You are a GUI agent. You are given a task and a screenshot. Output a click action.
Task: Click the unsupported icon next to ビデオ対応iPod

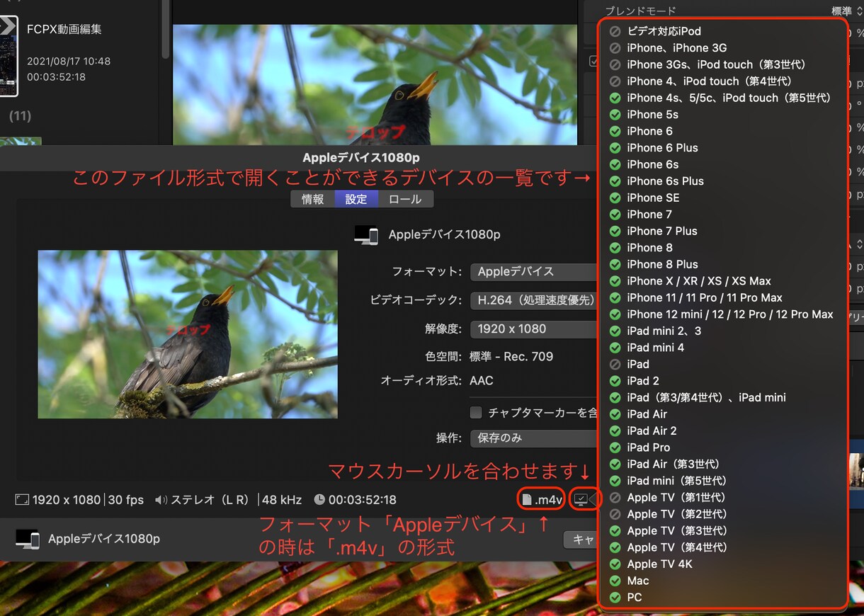point(615,31)
